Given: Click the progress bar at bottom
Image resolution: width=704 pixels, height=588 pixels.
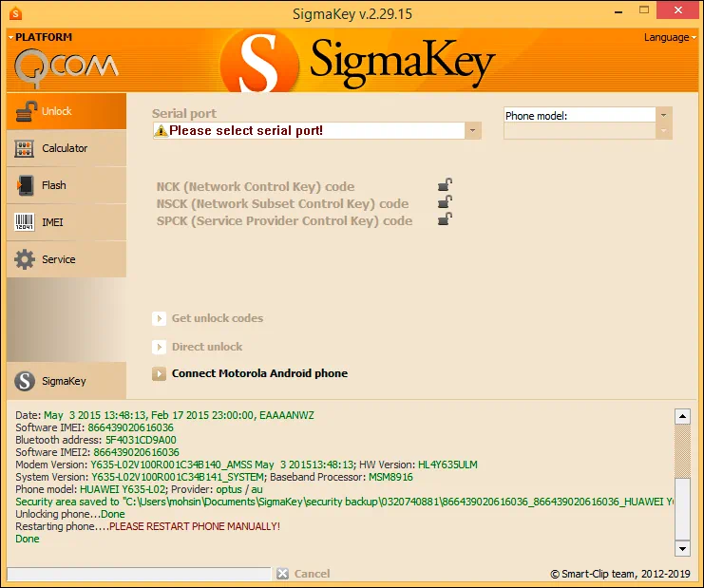Looking at the screenshot, I should (139, 574).
